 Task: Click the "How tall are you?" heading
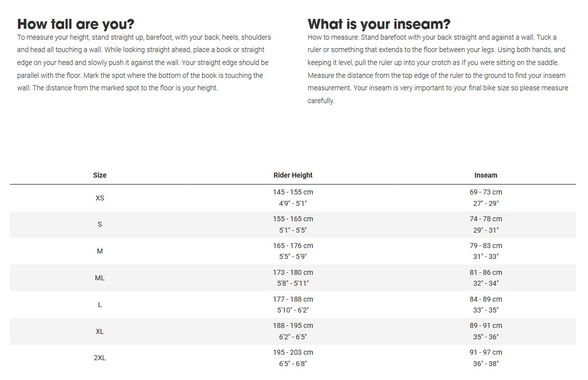[x=75, y=24]
